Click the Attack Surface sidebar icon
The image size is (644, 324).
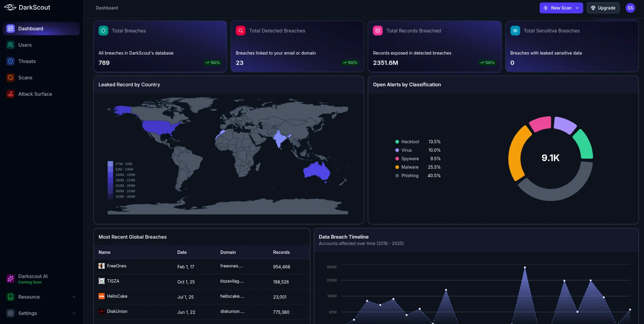(11, 94)
